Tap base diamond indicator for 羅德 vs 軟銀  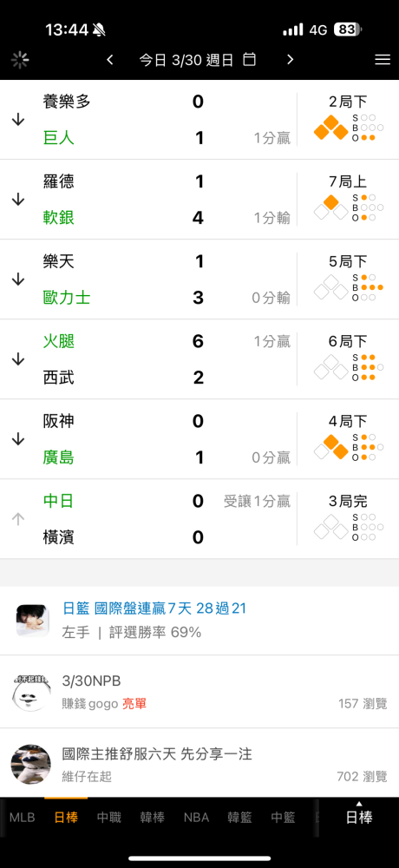(331, 207)
